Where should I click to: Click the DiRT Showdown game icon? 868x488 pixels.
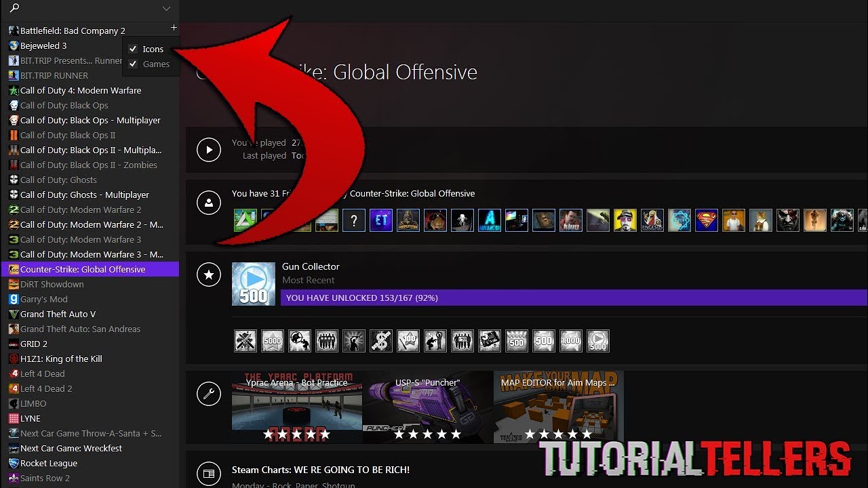coord(14,284)
